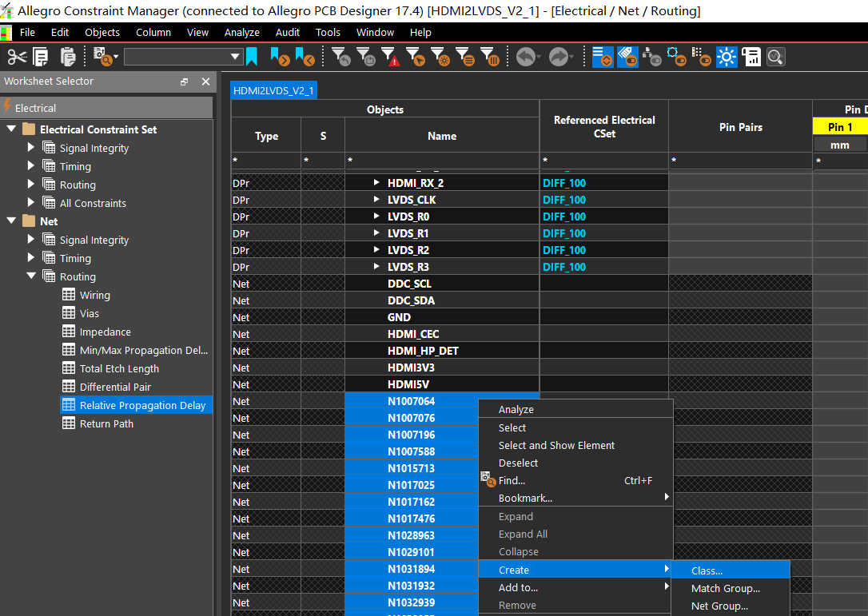Toggle the dashed box icon with switch
868x616 pixels.
(676, 57)
